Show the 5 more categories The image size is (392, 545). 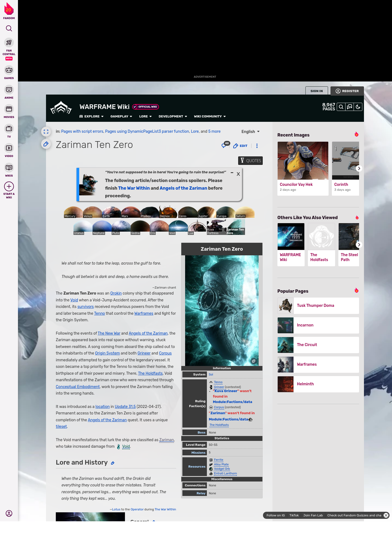(215, 131)
